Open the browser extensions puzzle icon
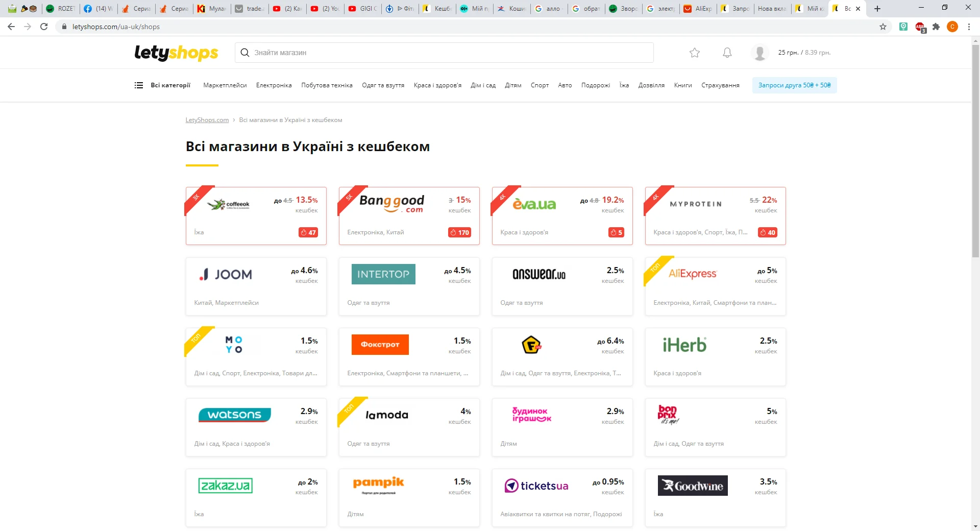 [936, 27]
